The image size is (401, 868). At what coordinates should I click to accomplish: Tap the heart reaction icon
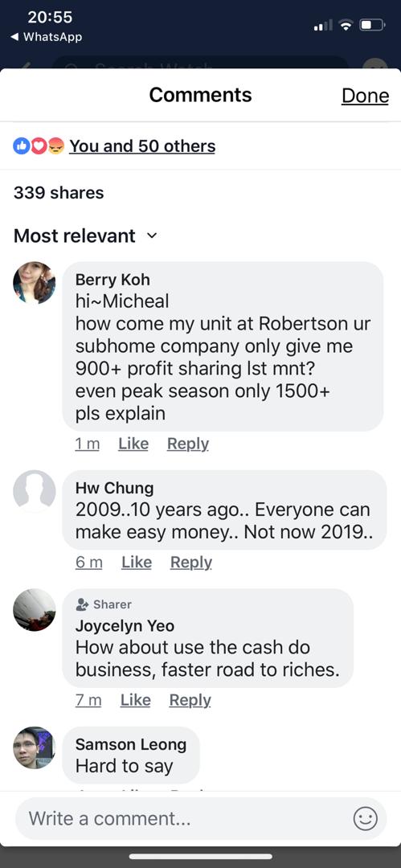[x=39, y=146]
